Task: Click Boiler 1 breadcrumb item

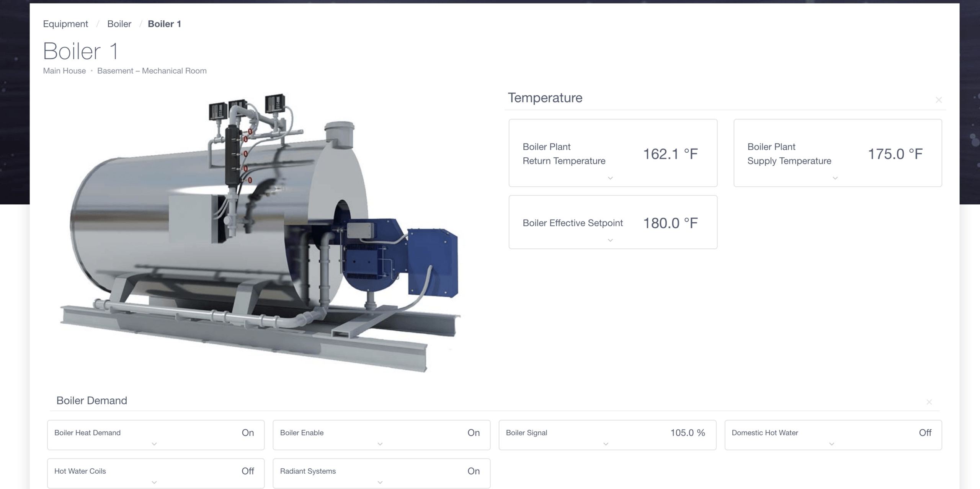Action: click(164, 24)
